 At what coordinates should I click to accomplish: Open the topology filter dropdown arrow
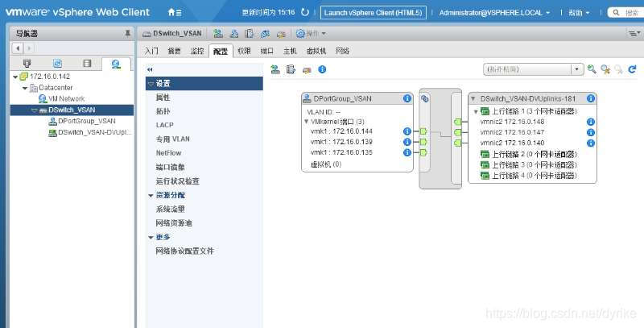pyautogui.click(x=577, y=69)
